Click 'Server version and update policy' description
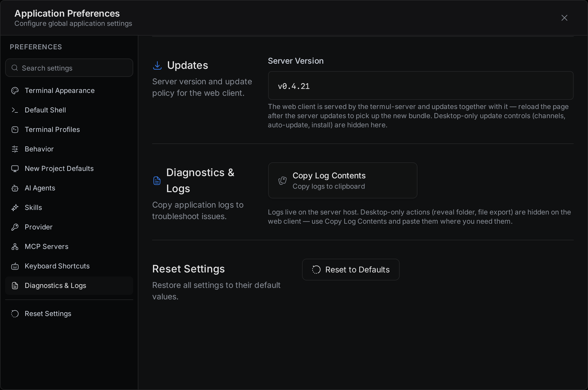 pyautogui.click(x=202, y=87)
